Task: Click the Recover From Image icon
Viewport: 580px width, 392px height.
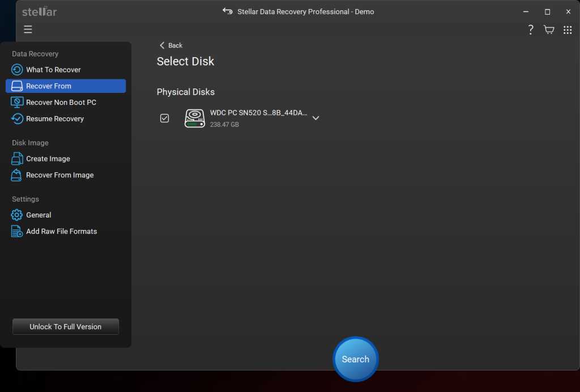Action: click(x=16, y=175)
